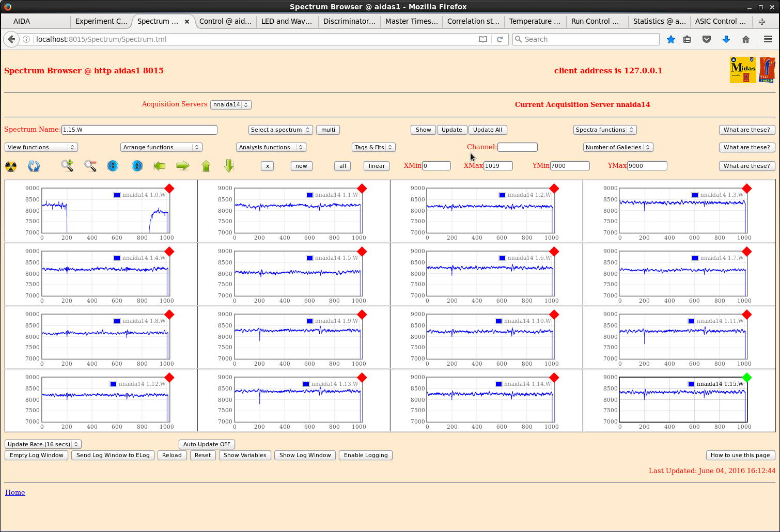
Task: Open the Spectra functions dropdown
Action: 605,130
